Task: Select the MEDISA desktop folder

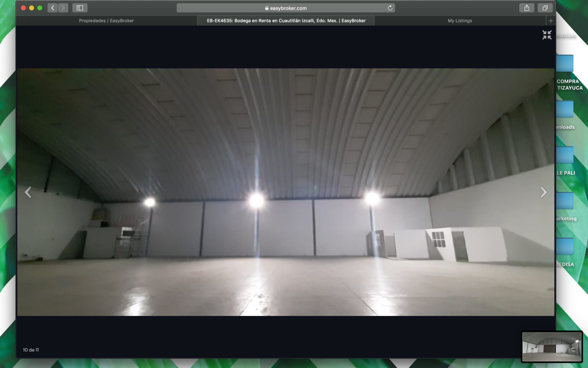Action: point(565,247)
